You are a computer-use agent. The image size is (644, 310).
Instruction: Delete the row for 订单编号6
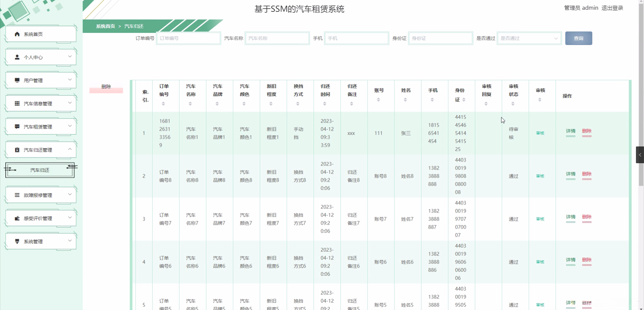[x=587, y=260]
